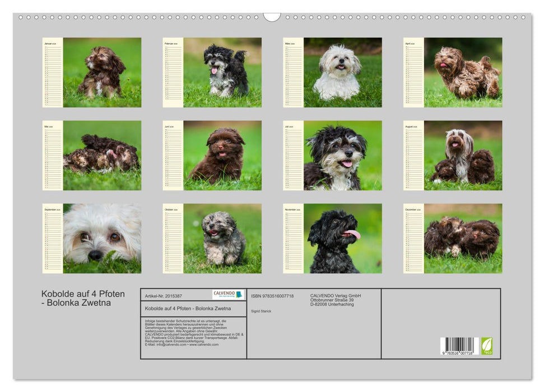The image size is (544, 392).
Task: Click the www.calvendo.com web address
Action: (x=204, y=345)
